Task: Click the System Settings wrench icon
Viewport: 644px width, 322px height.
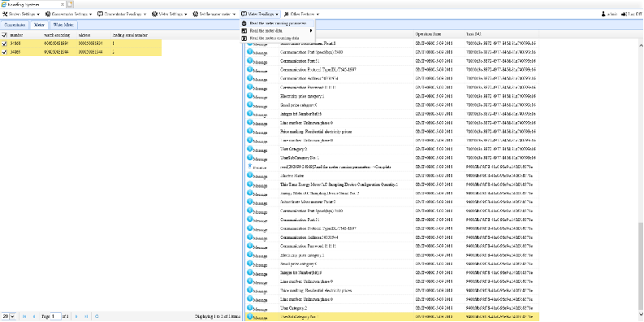Action: [5, 14]
